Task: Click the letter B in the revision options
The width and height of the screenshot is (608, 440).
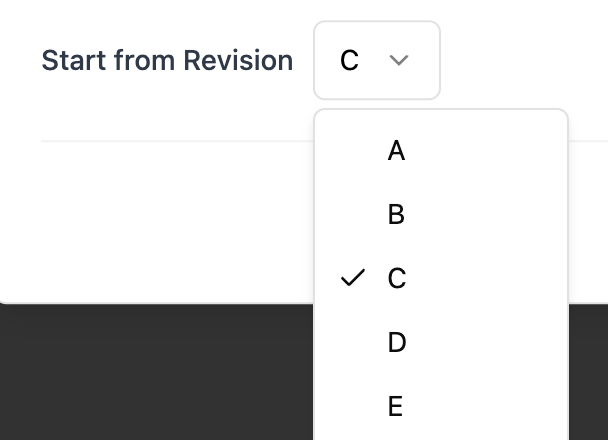Action: [x=396, y=215]
